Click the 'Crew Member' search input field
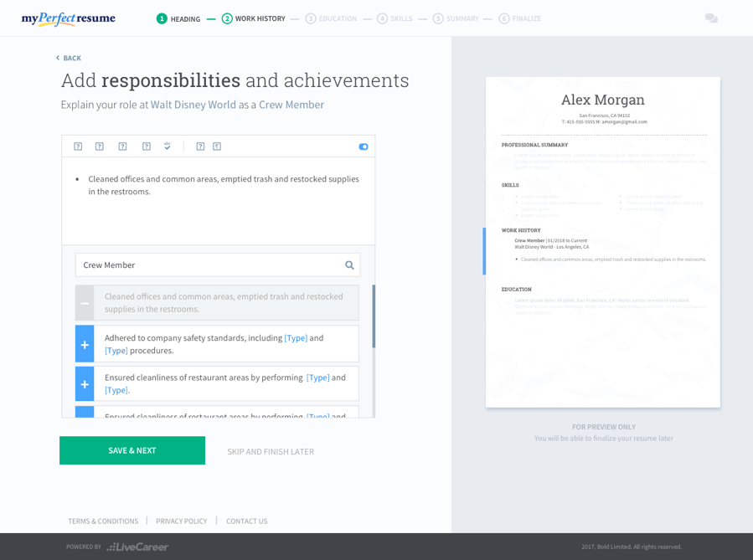753x560 pixels. (x=218, y=265)
